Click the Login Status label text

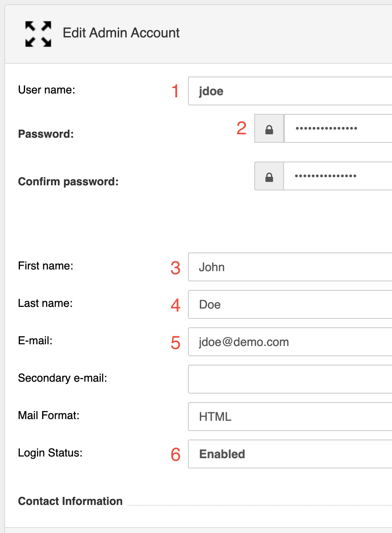click(50, 453)
